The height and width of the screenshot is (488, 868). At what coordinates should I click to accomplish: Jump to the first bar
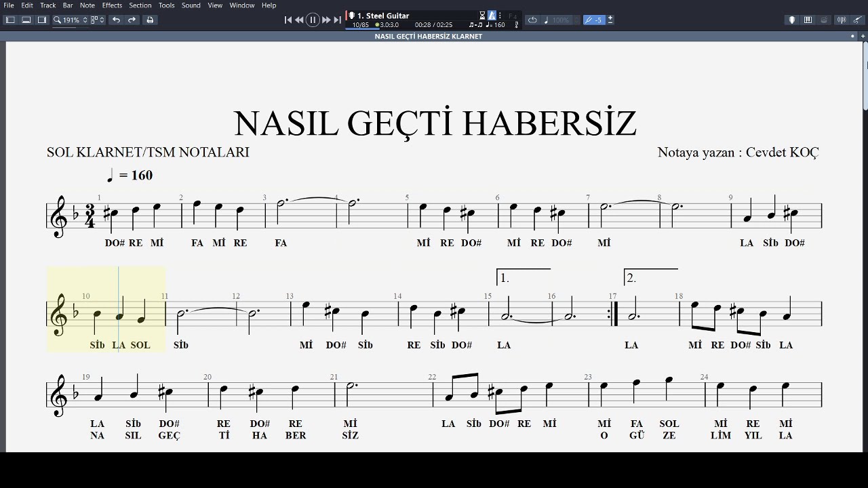coord(288,20)
